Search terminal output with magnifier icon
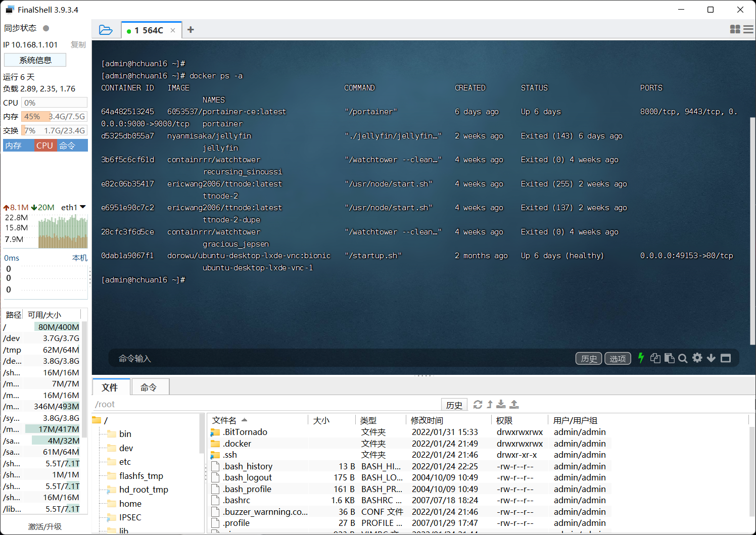The height and width of the screenshot is (535, 756). pyautogui.click(x=683, y=358)
